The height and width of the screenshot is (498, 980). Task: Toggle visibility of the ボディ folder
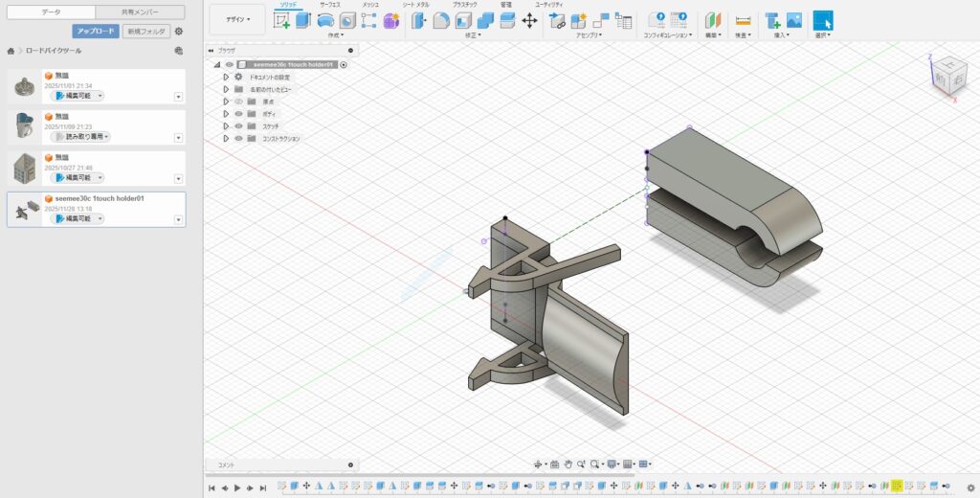click(238, 113)
